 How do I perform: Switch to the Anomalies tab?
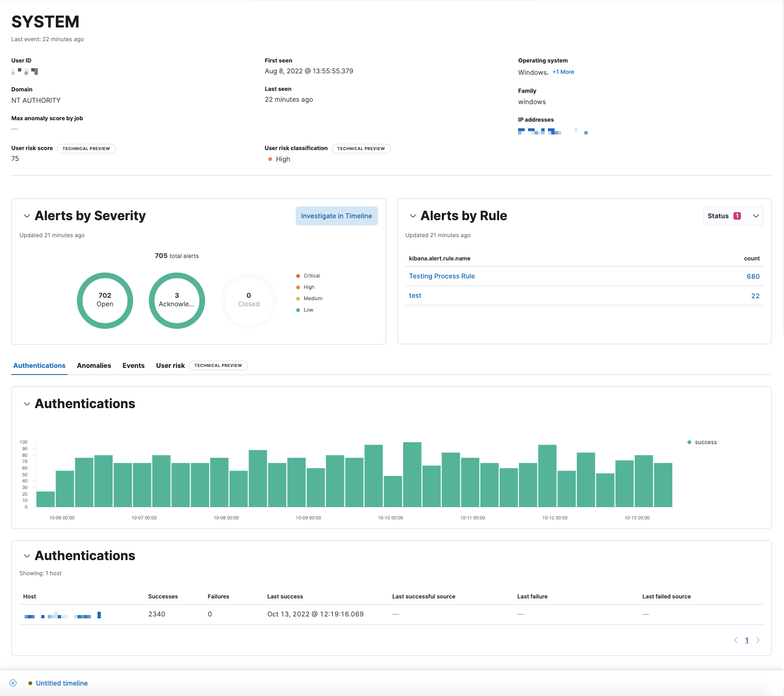(94, 366)
